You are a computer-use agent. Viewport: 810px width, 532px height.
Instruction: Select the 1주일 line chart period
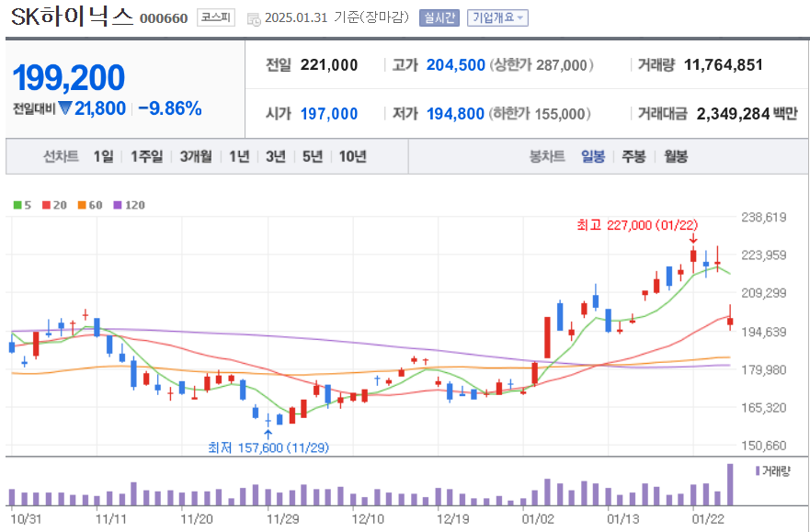coord(147,156)
